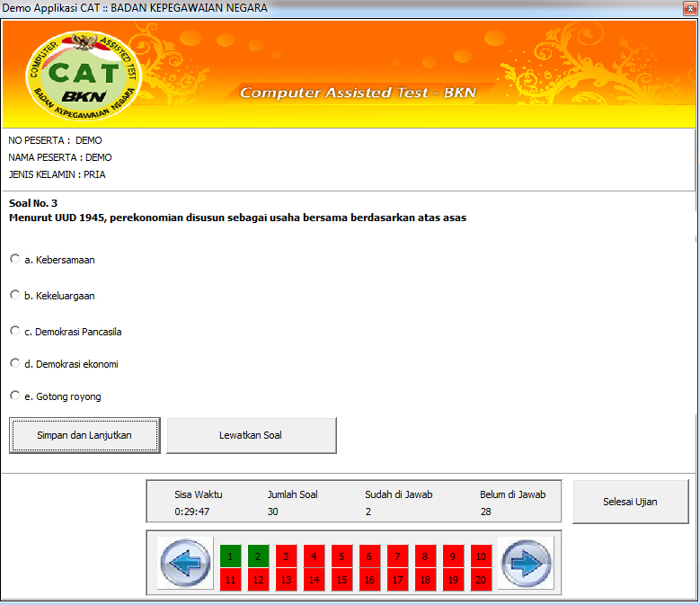Click the NAMA PESERTA : DEMO line

(x=60, y=157)
